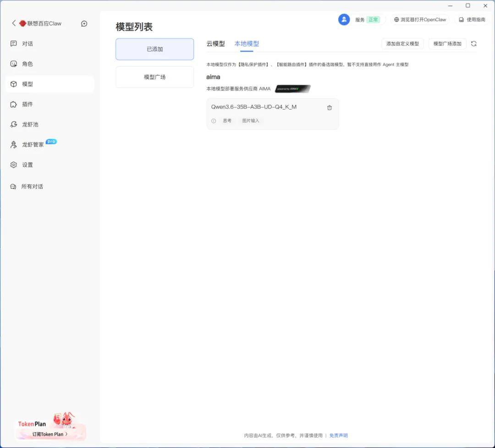Delete the Qwen3.6-35B model with the trash icon

(329, 108)
